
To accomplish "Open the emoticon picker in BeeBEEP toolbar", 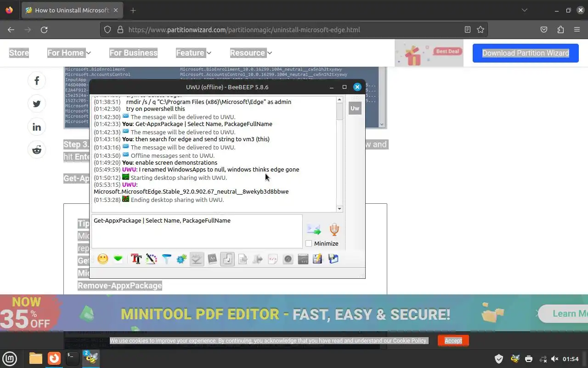I will click(x=103, y=259).
